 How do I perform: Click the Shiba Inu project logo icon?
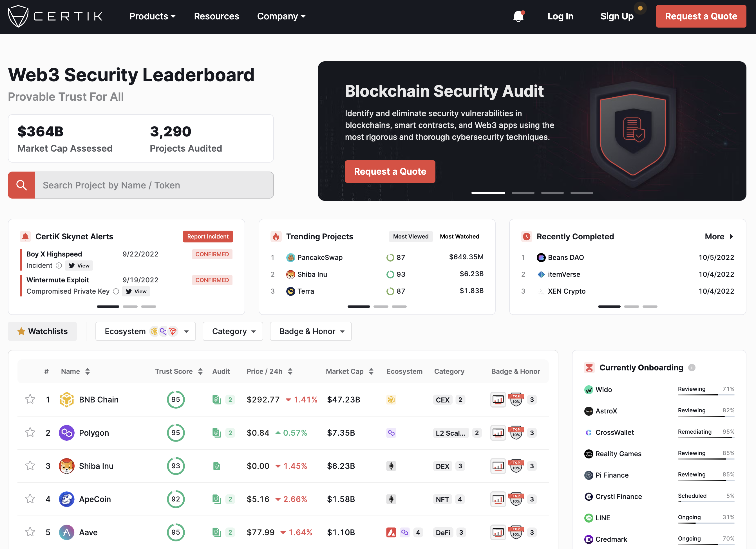[66, 465]
